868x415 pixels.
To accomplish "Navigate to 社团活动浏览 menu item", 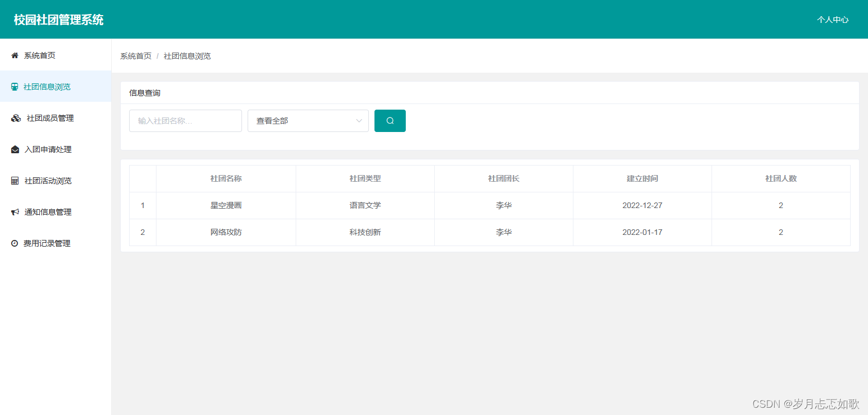I will pos(56,181).
